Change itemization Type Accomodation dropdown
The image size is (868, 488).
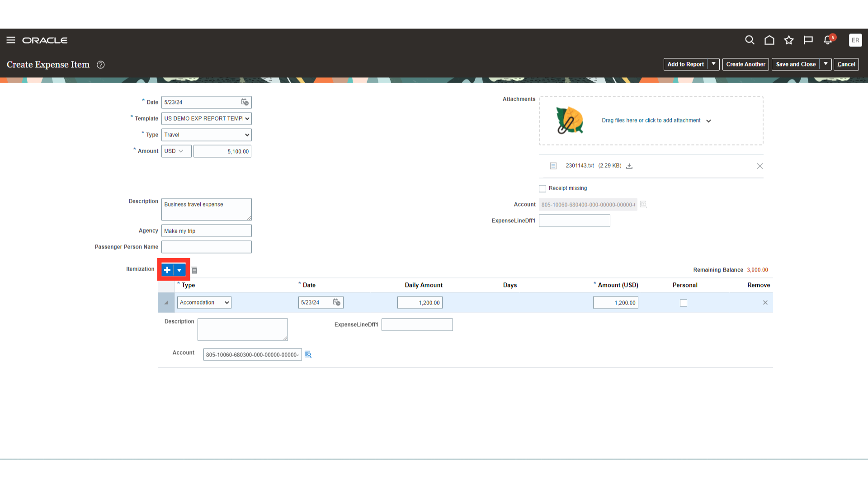[x=204, y=302]
